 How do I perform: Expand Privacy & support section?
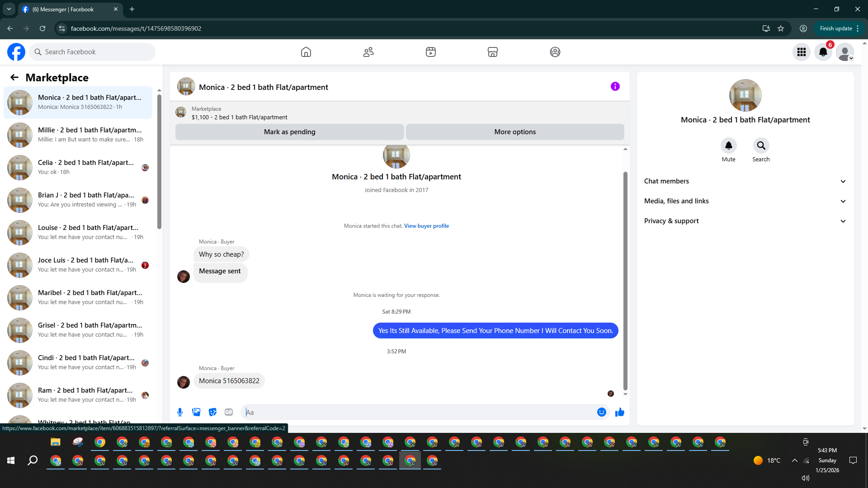click(745, 221)
